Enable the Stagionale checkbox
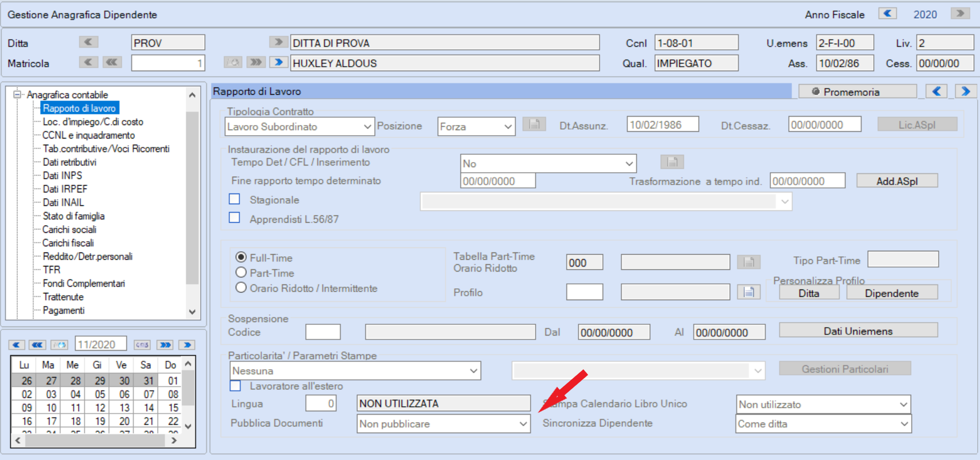Image resolution: width=980 pixels, height=460 pixels. pyautogui.click(x=234, y=199)
